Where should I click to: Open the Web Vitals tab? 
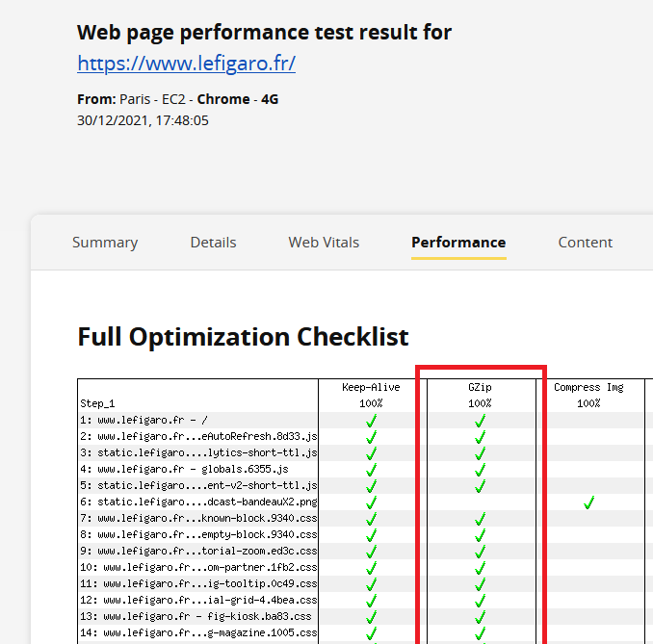click(x=324, y=243)
